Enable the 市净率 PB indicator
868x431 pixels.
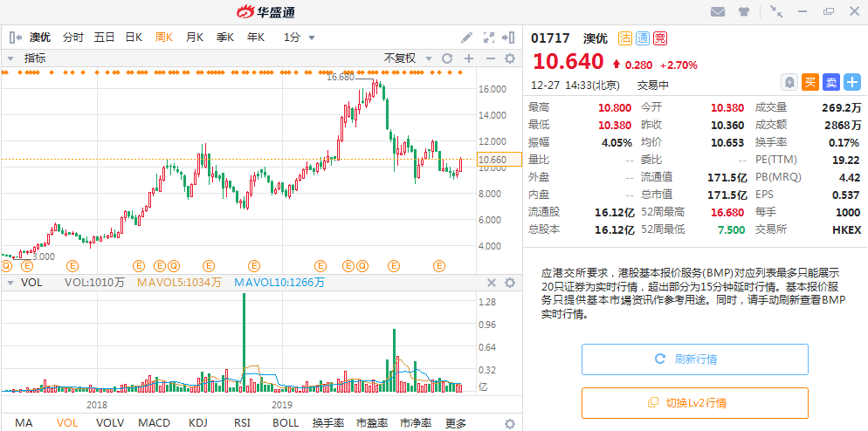tap(416, 423)
